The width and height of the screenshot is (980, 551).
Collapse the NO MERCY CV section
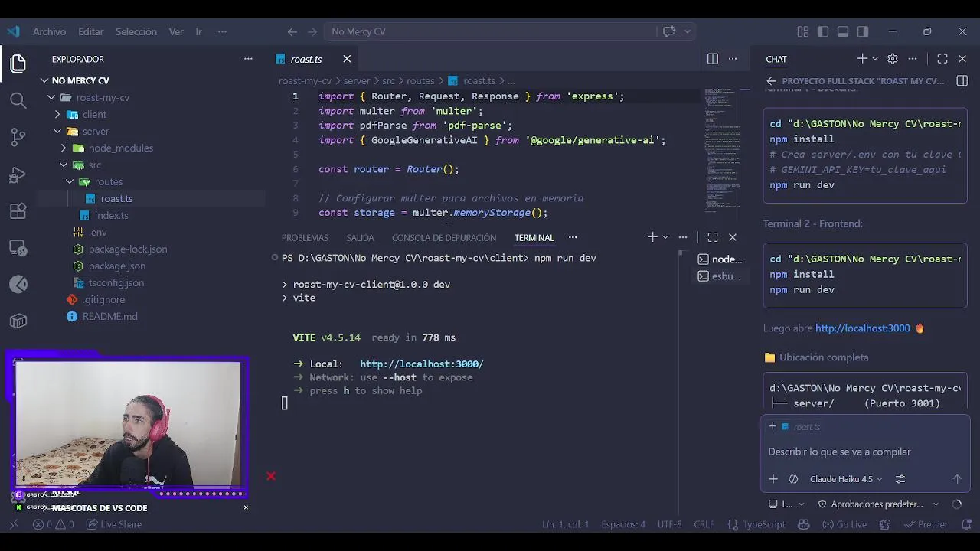[x=45, y=80]
